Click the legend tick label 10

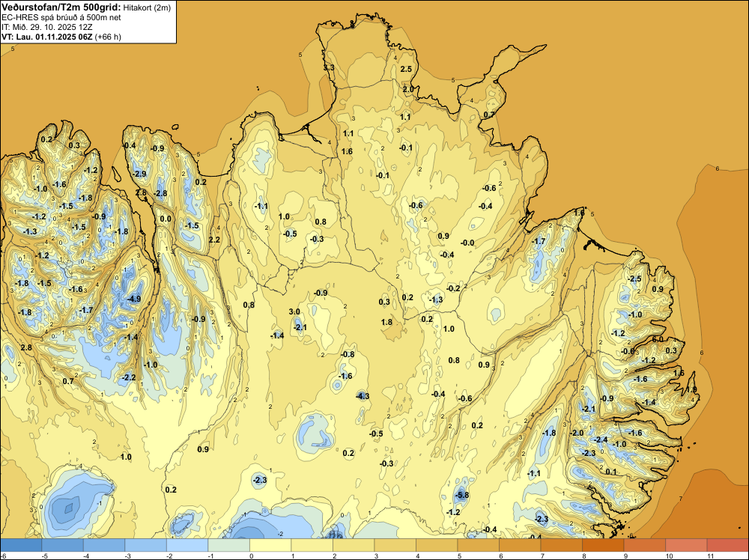669,556
